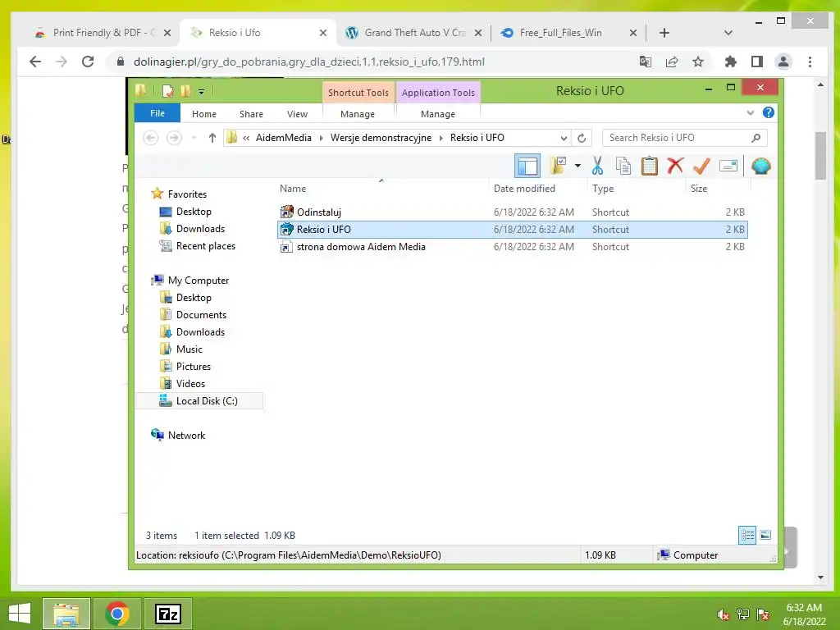The width and height of the screenshot is (840, 630).
Task: Open the File tab in Explorer
Action: click(x=157, y=113)
